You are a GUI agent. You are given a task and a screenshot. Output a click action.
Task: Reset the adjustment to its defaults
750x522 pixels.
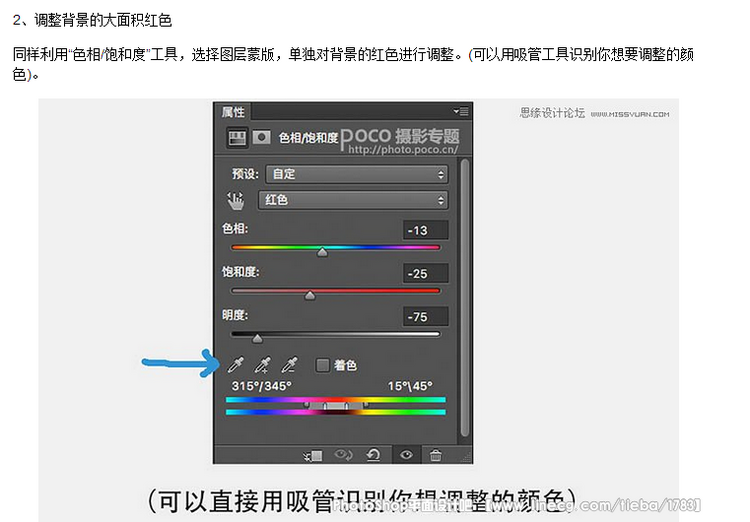tap(373, 454)
